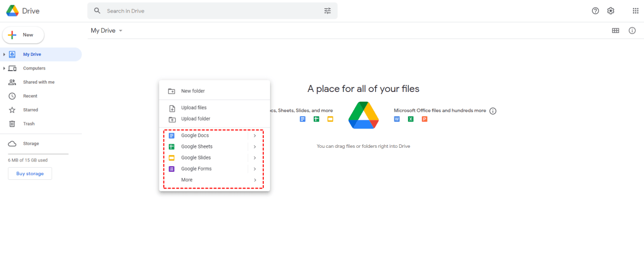Viewport: 644px width, 254px height.
Task: Open Trash in sidebar
Action: [41, 124]
